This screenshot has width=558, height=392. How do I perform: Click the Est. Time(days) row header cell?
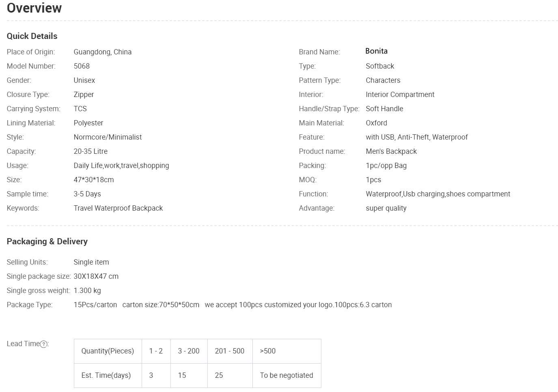(x=108, y=375)
